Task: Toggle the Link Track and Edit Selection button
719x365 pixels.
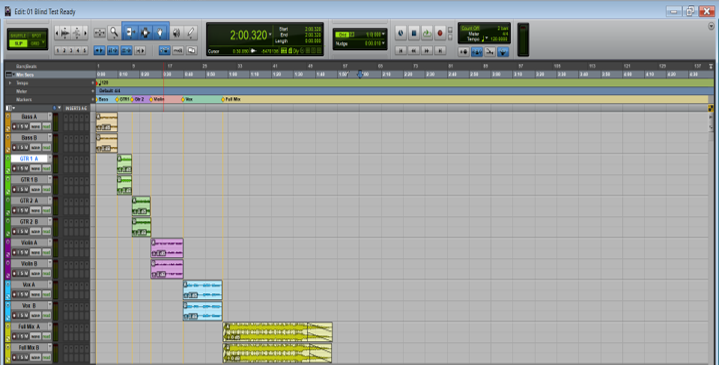Action: click(126, 50)
